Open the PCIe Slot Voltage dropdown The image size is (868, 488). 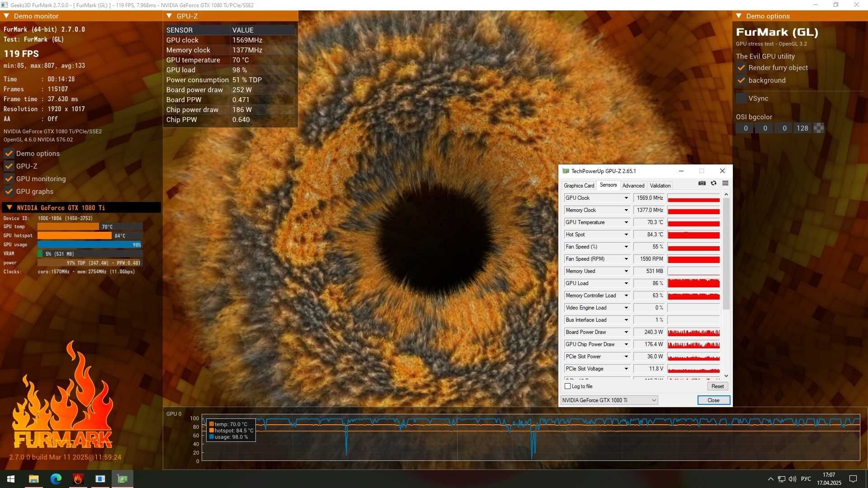click(626, 369)
